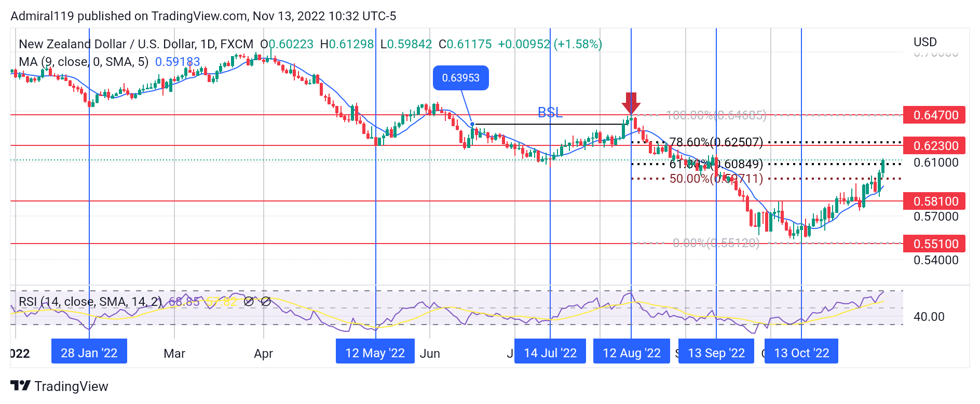
Task: Click the first RSI hidden-value symbol
Action: 249,301
